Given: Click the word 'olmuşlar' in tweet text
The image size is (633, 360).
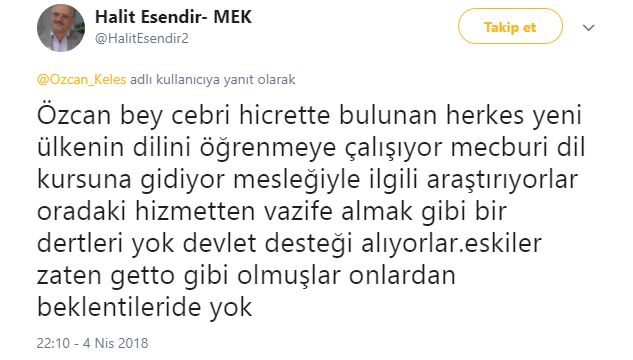Looking at the screenshot, I should (x=289, y=276).
